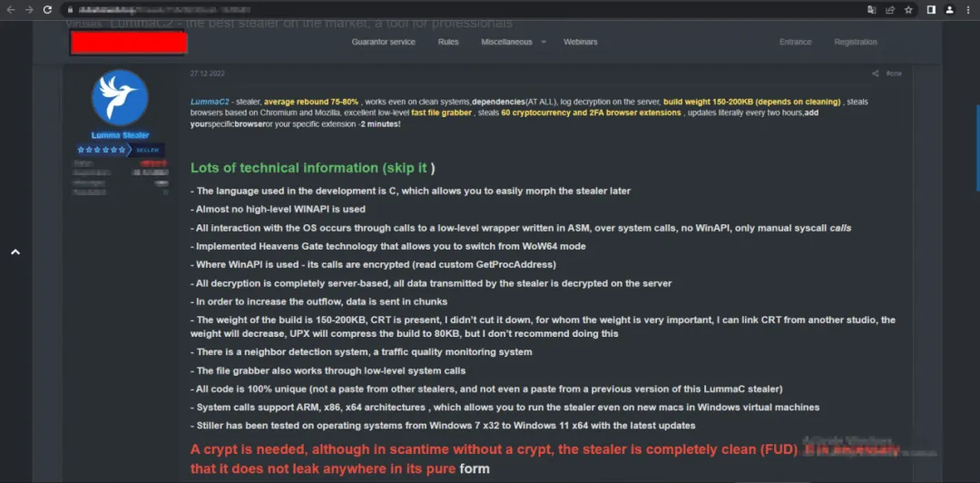980x483 pixels.
Task: Open the Guarantor service menu item
Action: [383, 42]
